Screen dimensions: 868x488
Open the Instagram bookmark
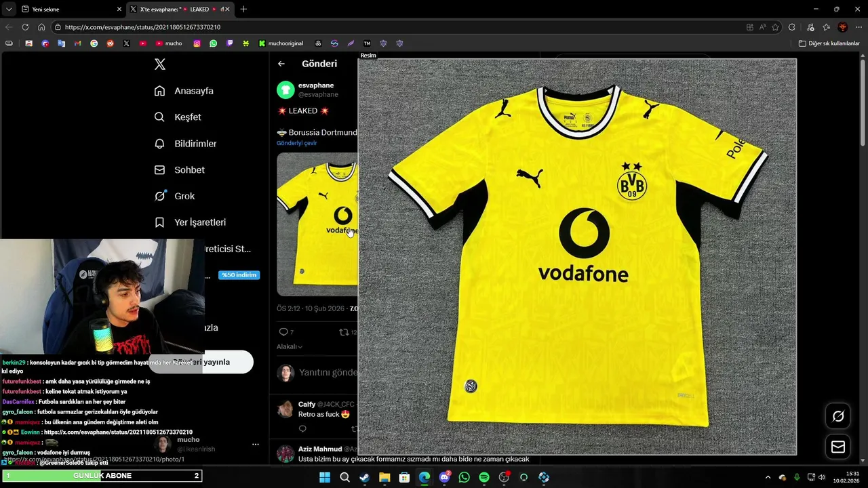(x=197, y=43)
